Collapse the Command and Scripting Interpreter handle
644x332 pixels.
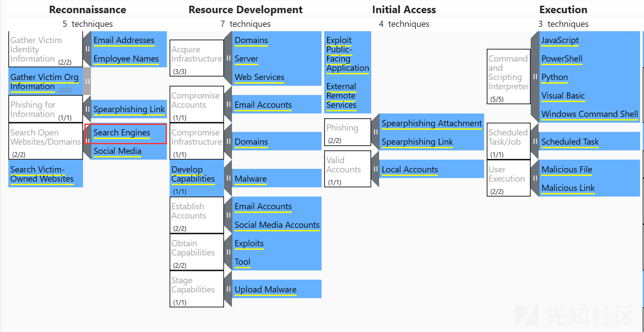[535, 77]
